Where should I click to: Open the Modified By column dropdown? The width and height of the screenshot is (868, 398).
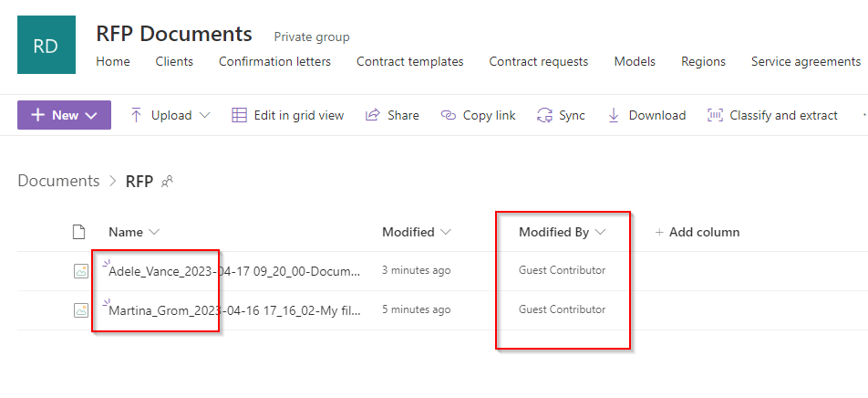pyautogui.click(x=600, y=232)
